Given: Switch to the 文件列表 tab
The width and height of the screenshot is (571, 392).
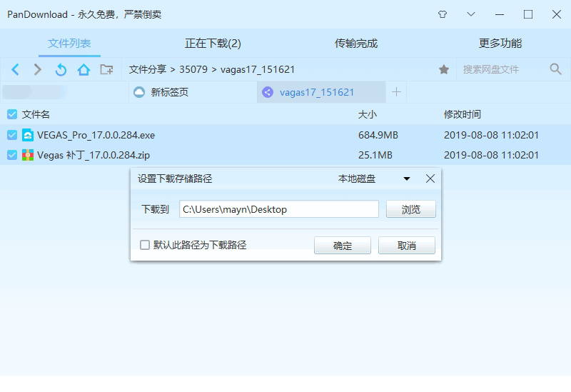Looking at the screenshot, I should [x=69, y=44].
